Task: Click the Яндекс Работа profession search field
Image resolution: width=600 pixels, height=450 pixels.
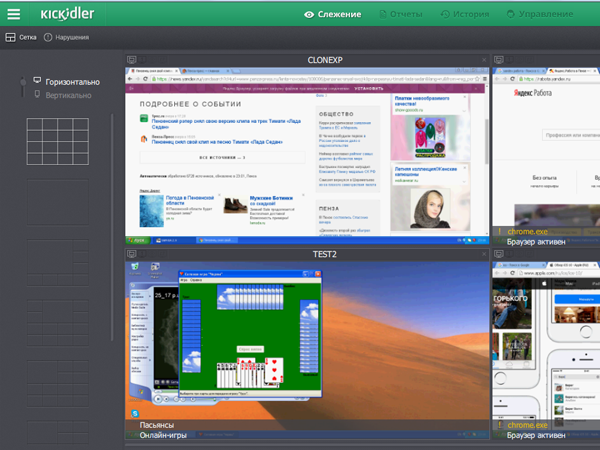Action: click(x=571, y=135)
